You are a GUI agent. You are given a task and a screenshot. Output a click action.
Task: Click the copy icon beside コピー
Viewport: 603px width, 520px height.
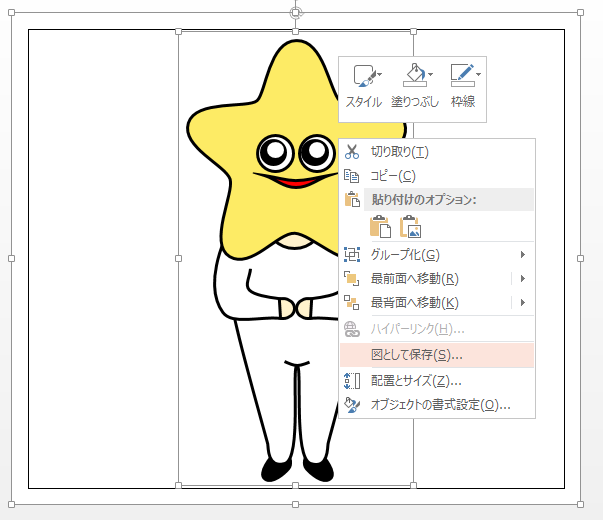(x=351, y=176)
